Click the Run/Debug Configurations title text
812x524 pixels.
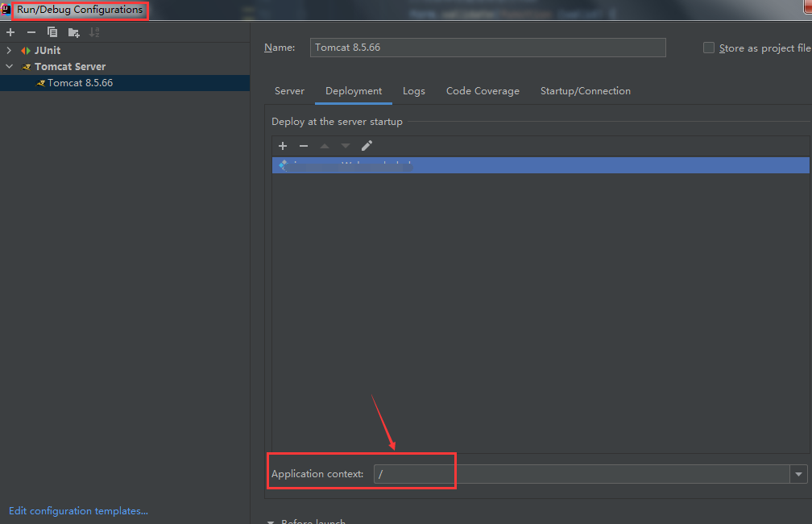click(x=80, y=10)
